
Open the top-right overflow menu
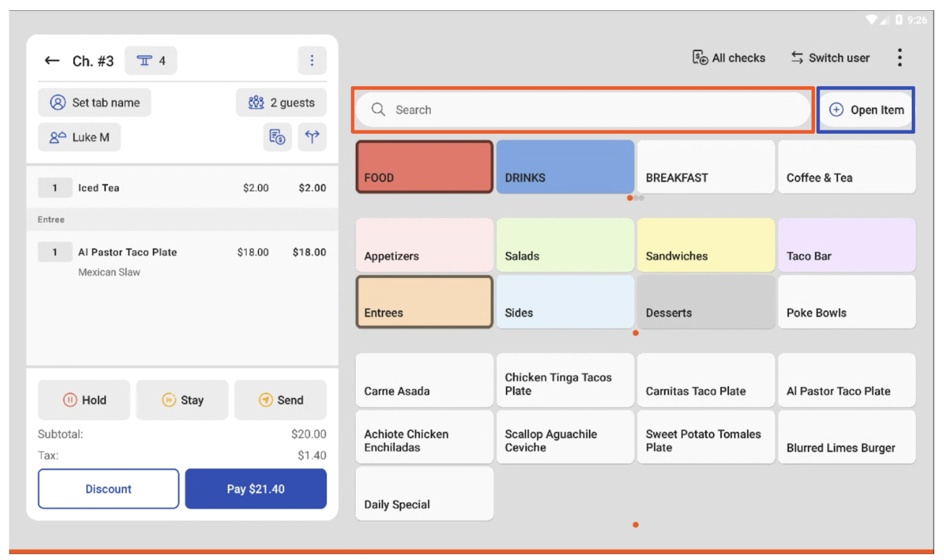coord(900,57)
